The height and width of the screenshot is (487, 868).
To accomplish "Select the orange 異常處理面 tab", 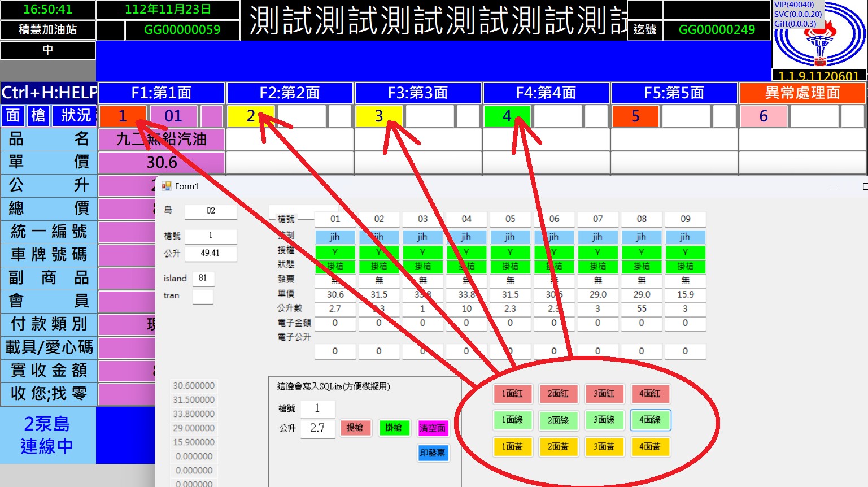I will (x=802, y=93).
